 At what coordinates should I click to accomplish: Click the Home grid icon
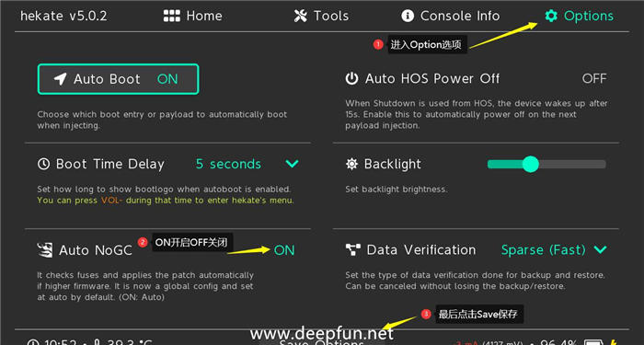point(172,16)
